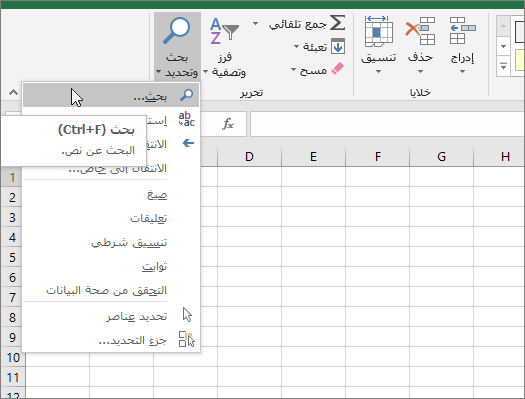
Task: Expand the جمع تلقائي dropdown arrow
Action: pos(255,23)
